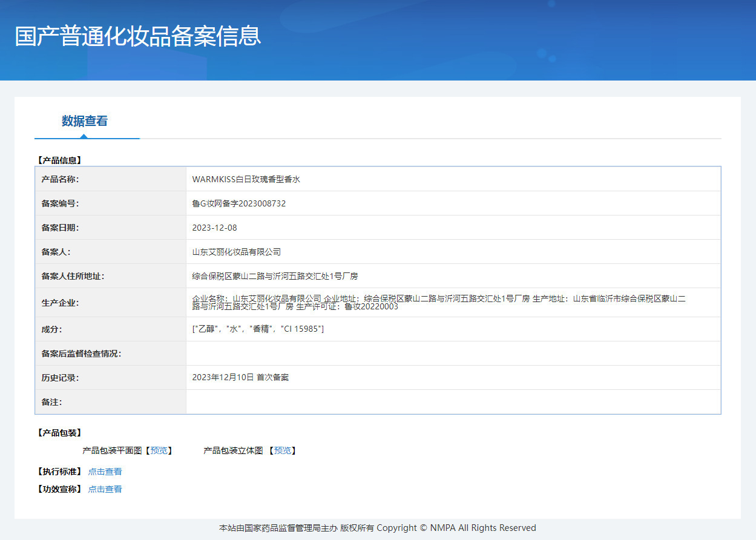The width and height of the screenshot is (756, 540).
Task: Select the ingredients list with CI 15985
Action: tap(258, 329)
